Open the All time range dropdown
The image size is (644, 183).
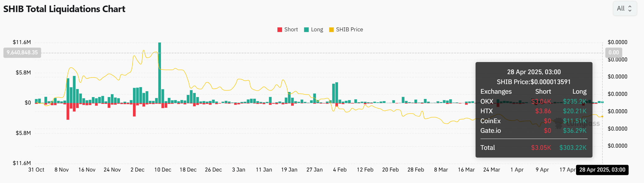click(x=624, y=8)
